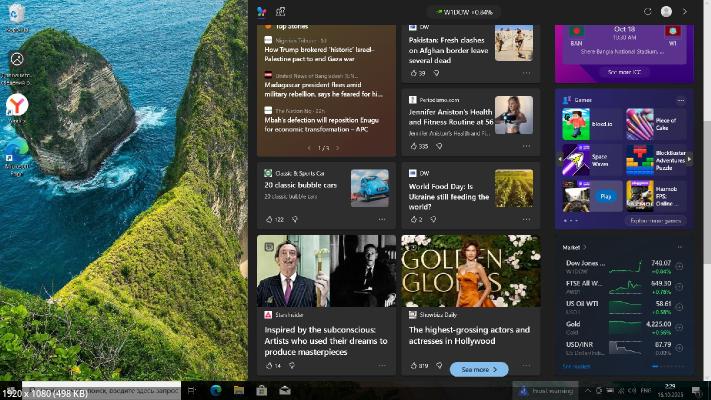The height and width of the screenshot is (400, 711).
Task: Click the See more button
Action: click(x=479, y=369)
